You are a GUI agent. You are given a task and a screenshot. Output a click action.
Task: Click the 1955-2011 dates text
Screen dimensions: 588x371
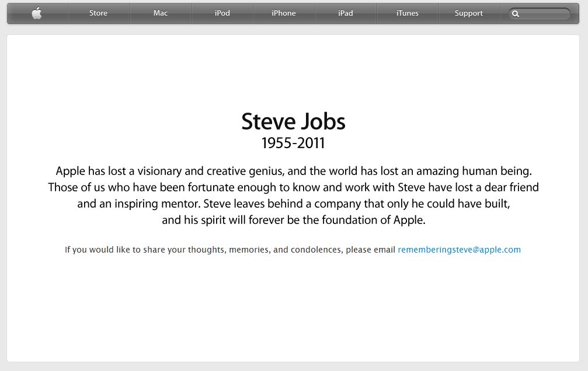coord(293,143)
